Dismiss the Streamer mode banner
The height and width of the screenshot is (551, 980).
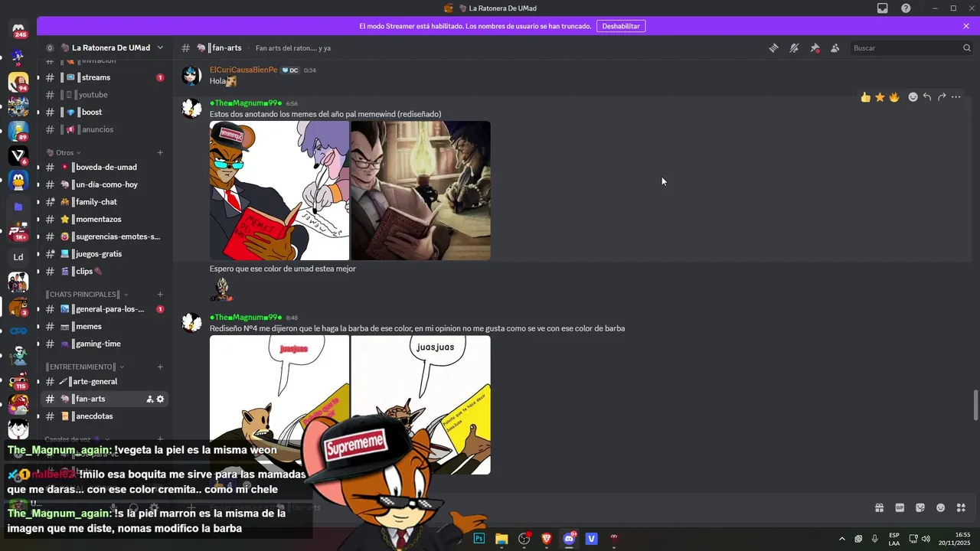click(966, 26)
